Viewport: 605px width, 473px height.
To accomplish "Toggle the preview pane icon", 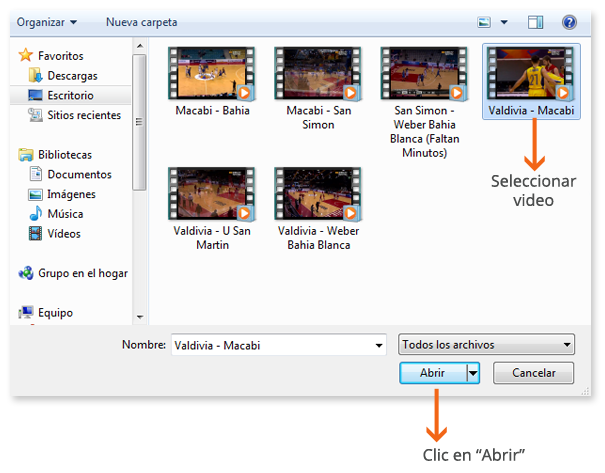I will [x=535, y=22].
